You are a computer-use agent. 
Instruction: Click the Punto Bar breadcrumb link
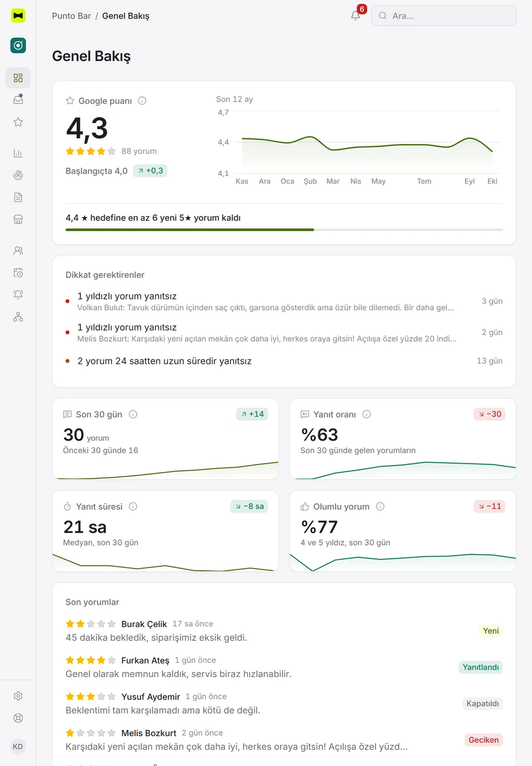tap(71, 16)
